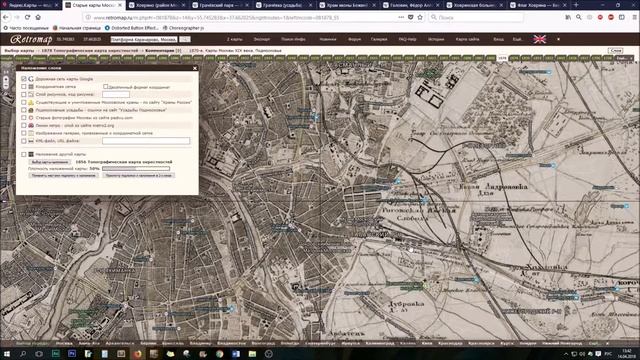This screenshot has height=360, width=640.
Task: Save page to Pocket icon
Action: coord(411,17)
